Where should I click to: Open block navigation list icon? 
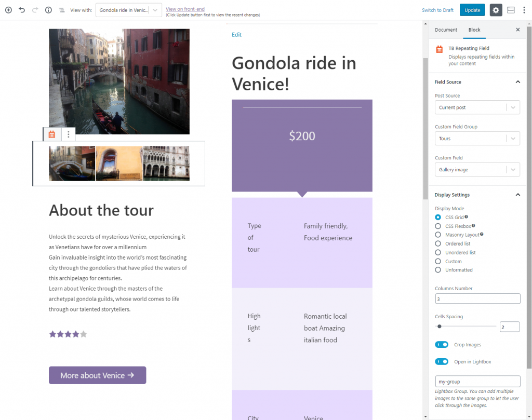tap(62, 10)
